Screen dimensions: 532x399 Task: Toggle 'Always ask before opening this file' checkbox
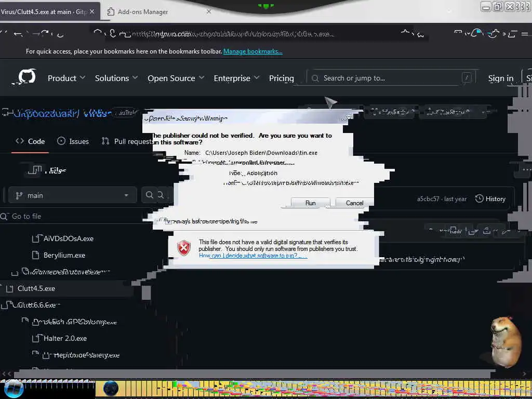[168, 221]
